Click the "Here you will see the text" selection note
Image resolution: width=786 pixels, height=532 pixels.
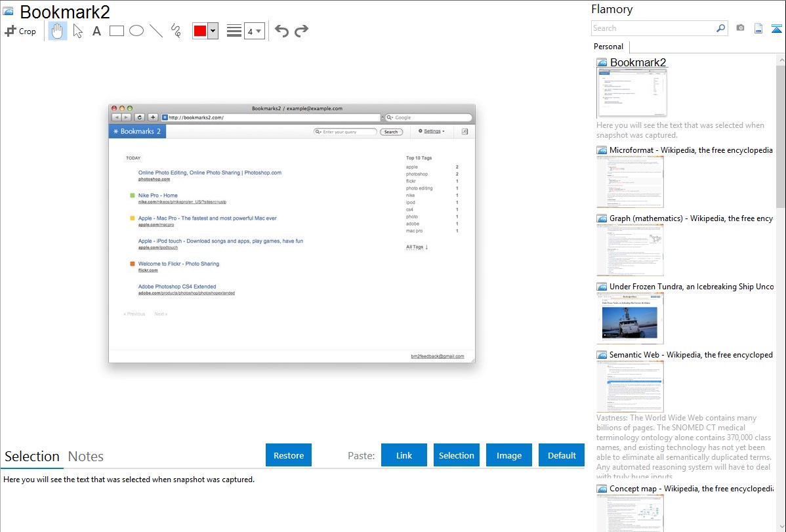point(129,480)
